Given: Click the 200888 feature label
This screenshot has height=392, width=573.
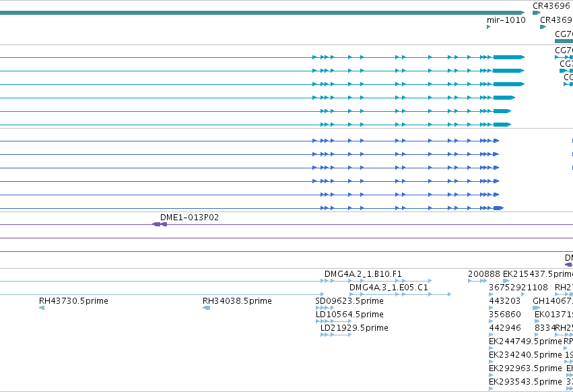Looking at the screenshot, I should point(484,274).
